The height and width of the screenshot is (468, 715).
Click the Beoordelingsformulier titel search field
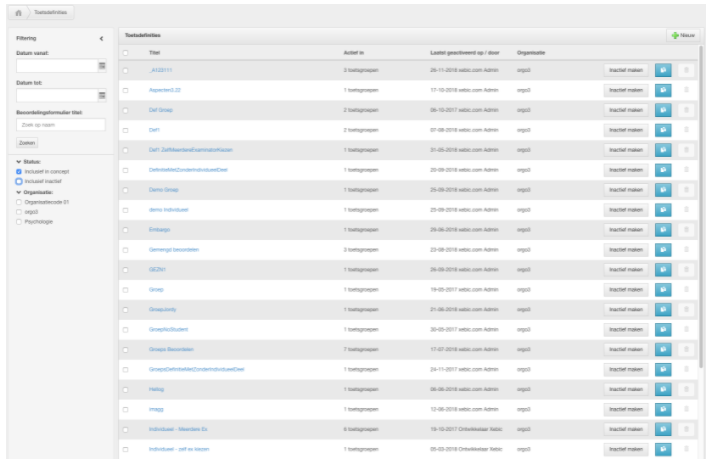[61, 125]
